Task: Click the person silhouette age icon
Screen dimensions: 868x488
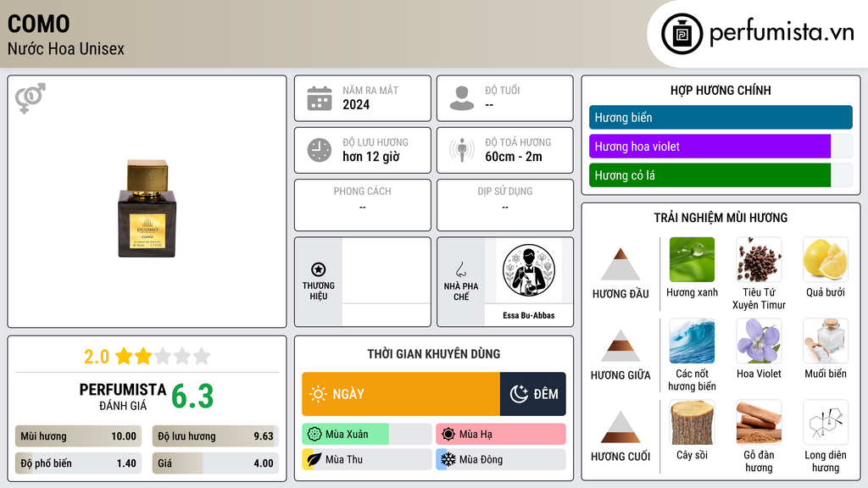Action: 462,98
